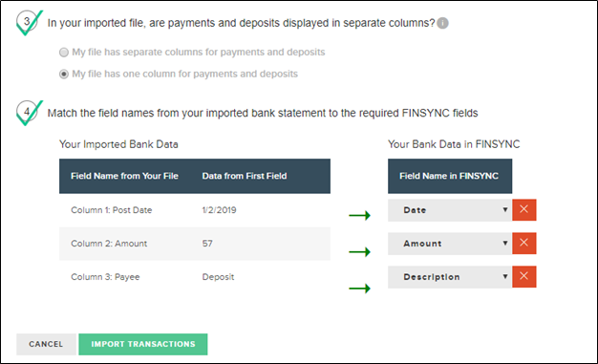The width and height of the screenshot is (598, 364).
Task: Click the green arrow next to Payee row
Action: click(359, 289)
